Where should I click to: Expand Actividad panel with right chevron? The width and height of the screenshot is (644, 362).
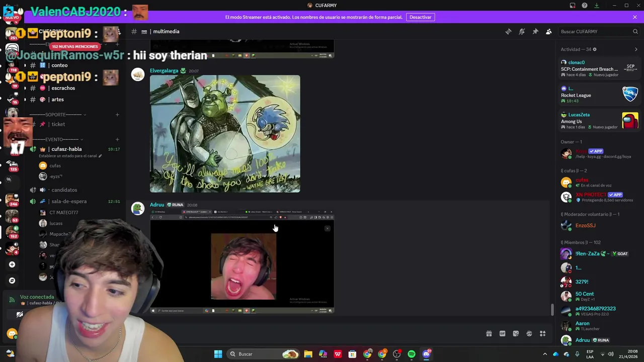coord(636,49)
